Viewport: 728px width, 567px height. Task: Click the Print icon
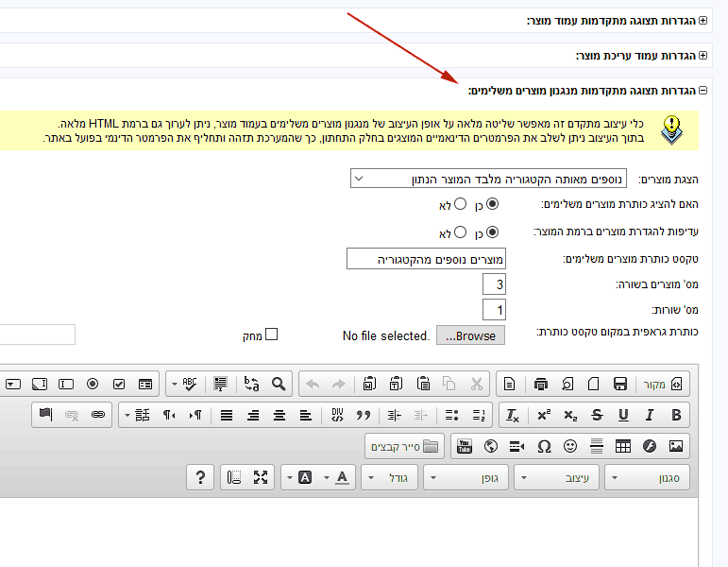click(x=540, y=384)
